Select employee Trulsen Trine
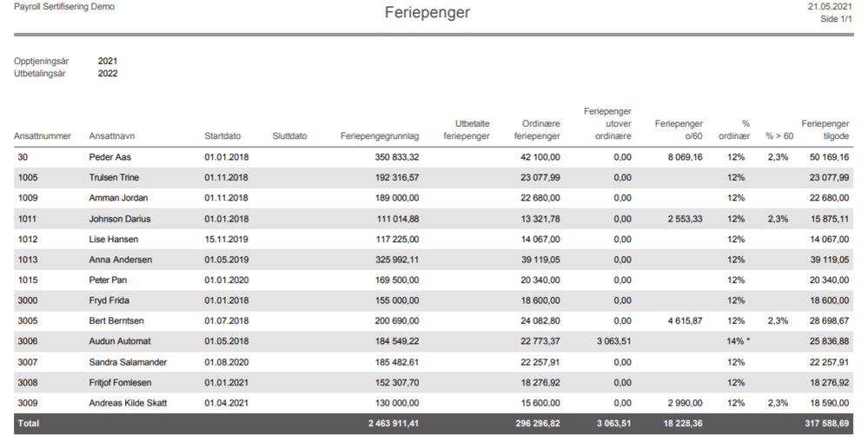Image resolution: width=868 pixels, height=448 pixels. [x=114, y=177]
